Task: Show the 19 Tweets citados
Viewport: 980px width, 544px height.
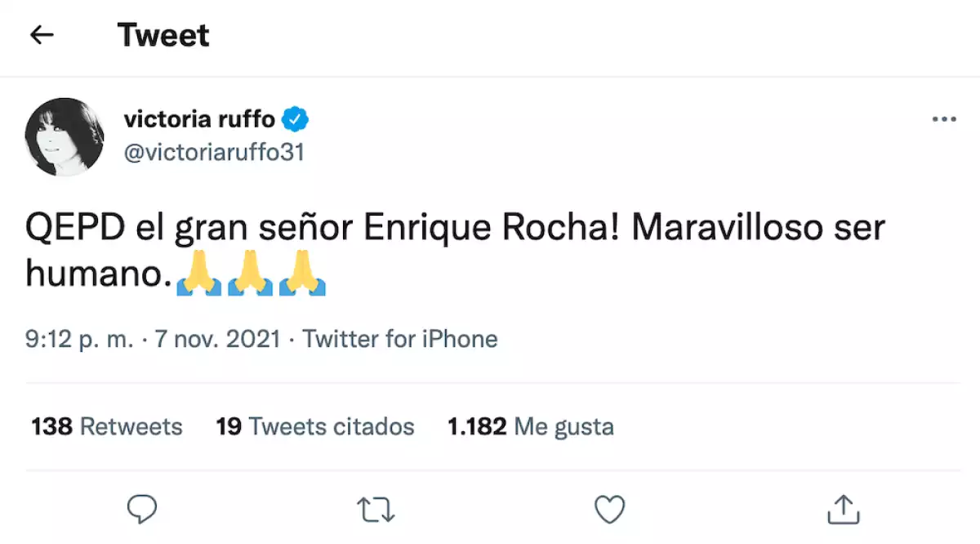Action: [315, 426]
